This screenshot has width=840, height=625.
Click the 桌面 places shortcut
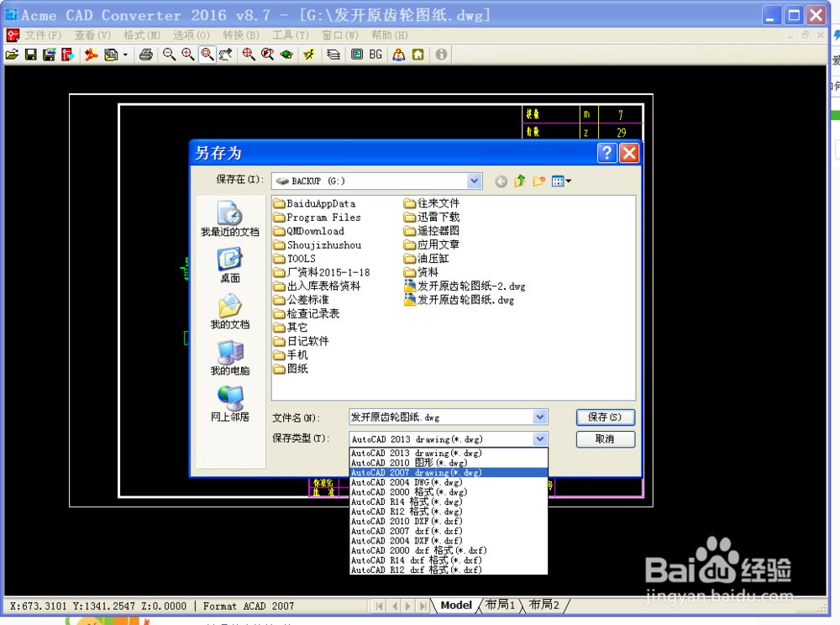coord(230,265)
